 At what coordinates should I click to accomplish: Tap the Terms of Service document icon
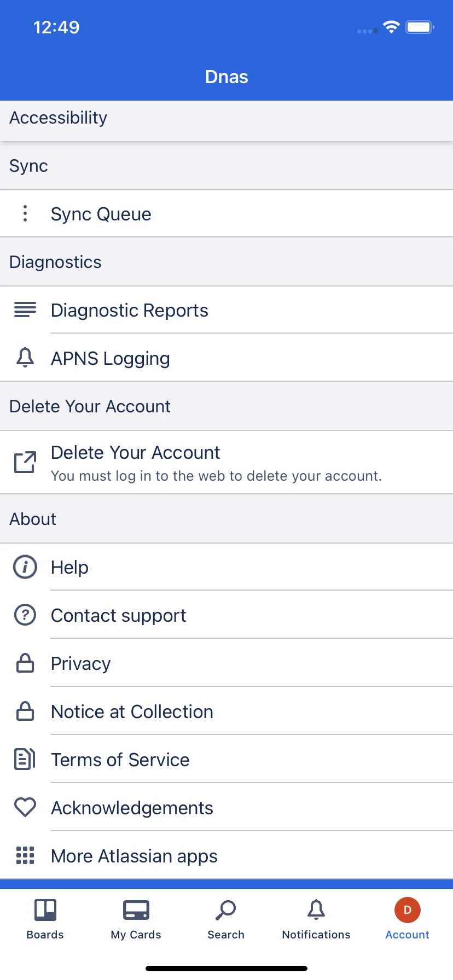pyautogui.click(x=25, y=759)
